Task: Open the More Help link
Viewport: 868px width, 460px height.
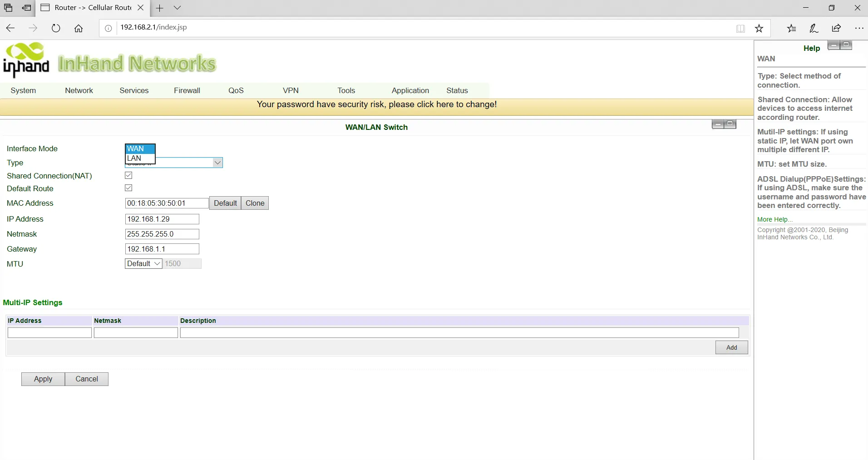Action: (775, 220)
